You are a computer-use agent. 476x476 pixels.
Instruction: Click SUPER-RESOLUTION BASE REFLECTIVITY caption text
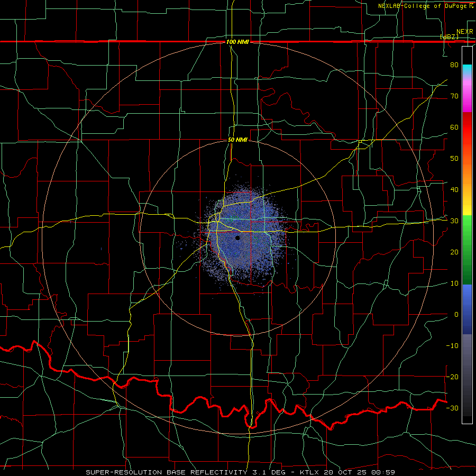(166, 472)
